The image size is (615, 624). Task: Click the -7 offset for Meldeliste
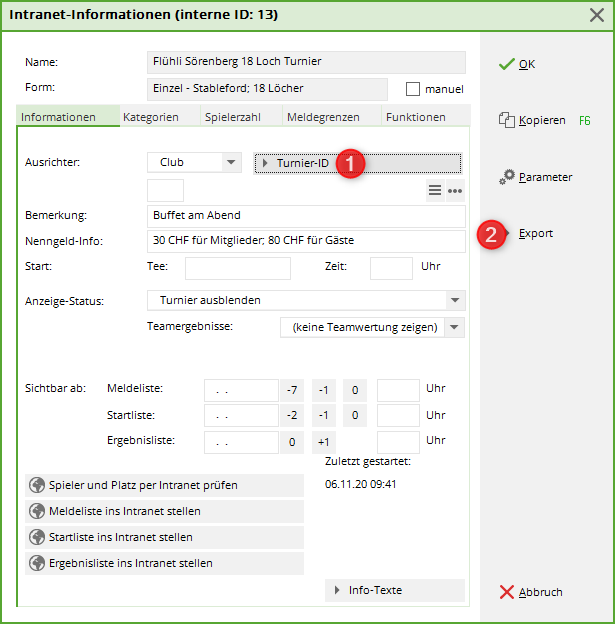[291, 389]
